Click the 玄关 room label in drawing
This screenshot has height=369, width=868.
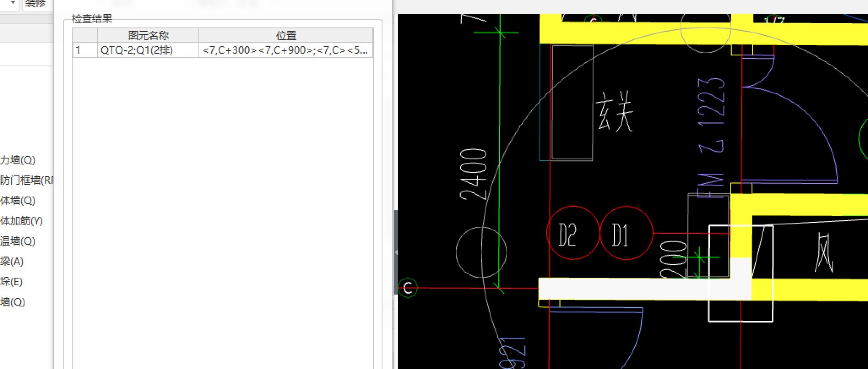pos(615,111)
